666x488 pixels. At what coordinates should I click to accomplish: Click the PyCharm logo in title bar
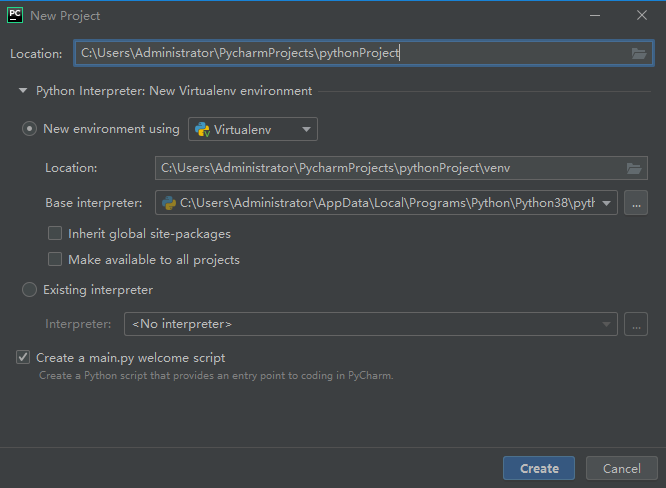point(15,15)
